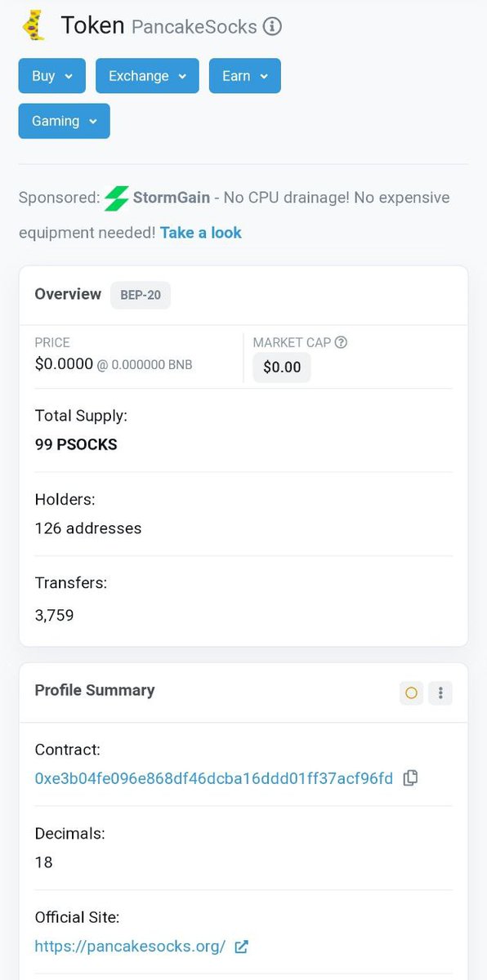487x980 pixels.
Task: Click the $0.00 market cap value box
Action: tap(282, 367)
